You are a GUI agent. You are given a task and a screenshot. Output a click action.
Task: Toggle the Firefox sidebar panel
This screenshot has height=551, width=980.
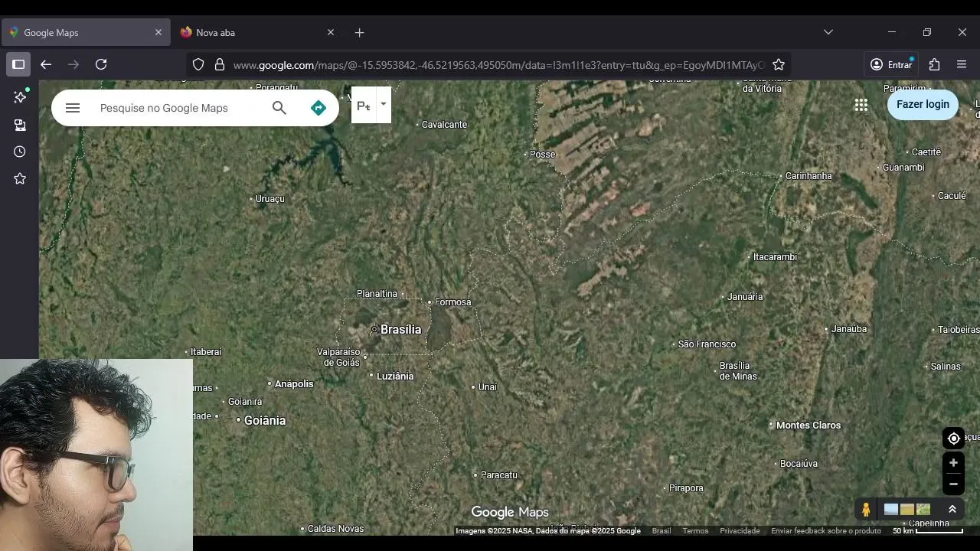click(18, 64)
